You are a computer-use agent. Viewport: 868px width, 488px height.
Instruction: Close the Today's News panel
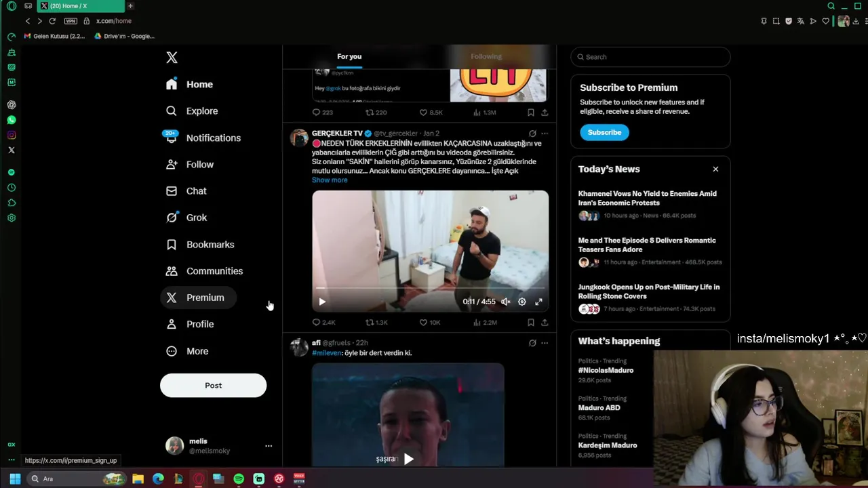tap(715, 169)
